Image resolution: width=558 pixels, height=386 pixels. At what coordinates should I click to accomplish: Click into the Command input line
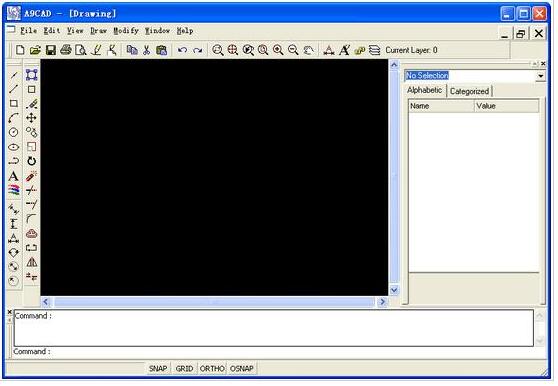coord(280,352)
